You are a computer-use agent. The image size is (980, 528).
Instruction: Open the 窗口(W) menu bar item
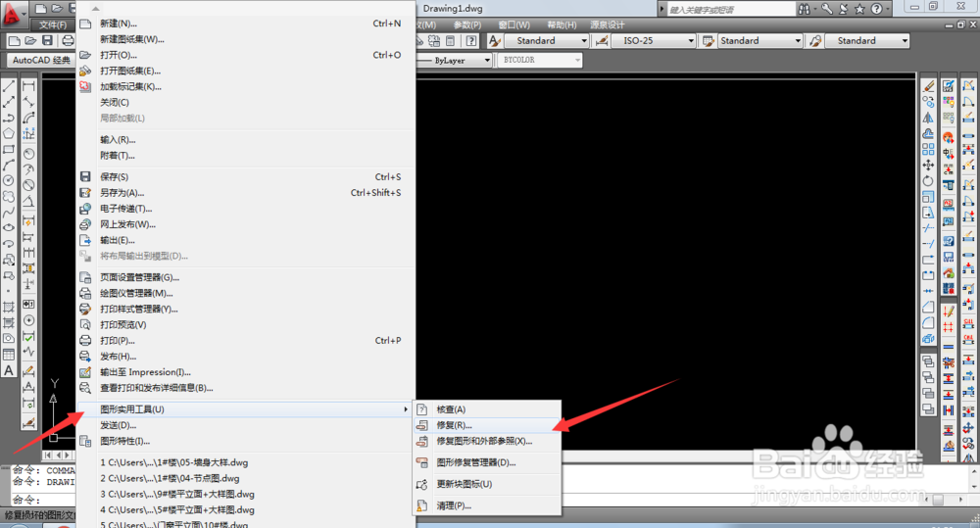(x=514, y=25)
